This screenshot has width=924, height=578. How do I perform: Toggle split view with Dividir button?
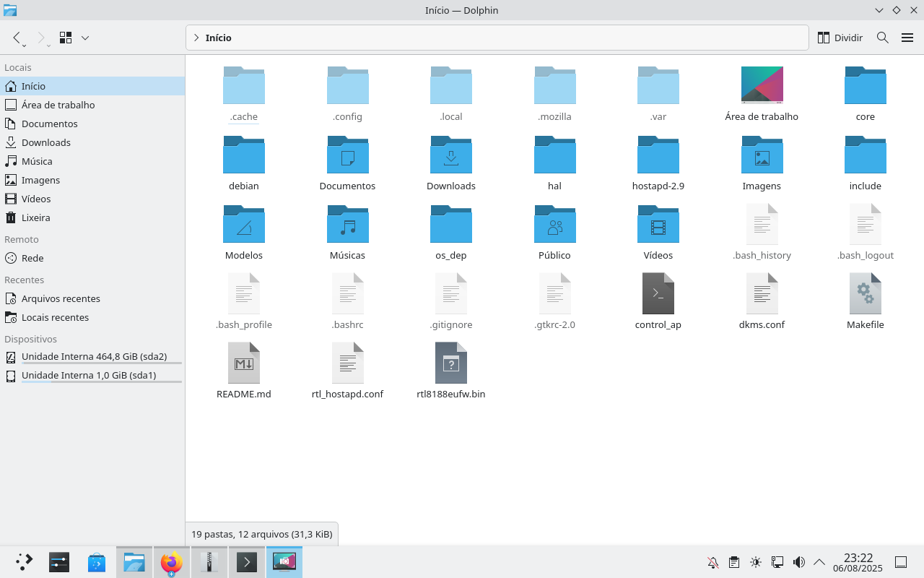(x=840, y=38)
